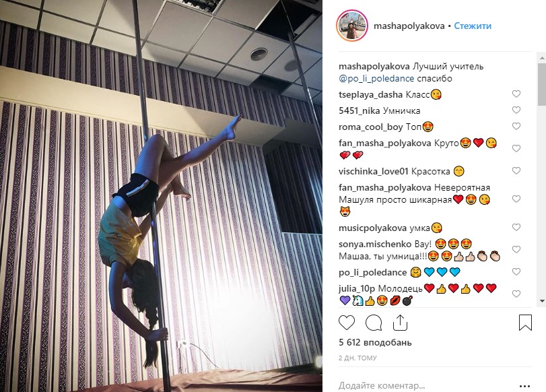Share the post via share icon
This screenshot has width=546, height=392.
[400, 323]
